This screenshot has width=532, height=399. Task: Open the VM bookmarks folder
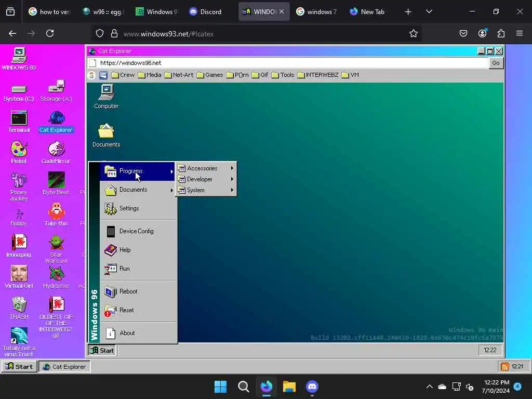pyautogui.click(x=351, y=75)
